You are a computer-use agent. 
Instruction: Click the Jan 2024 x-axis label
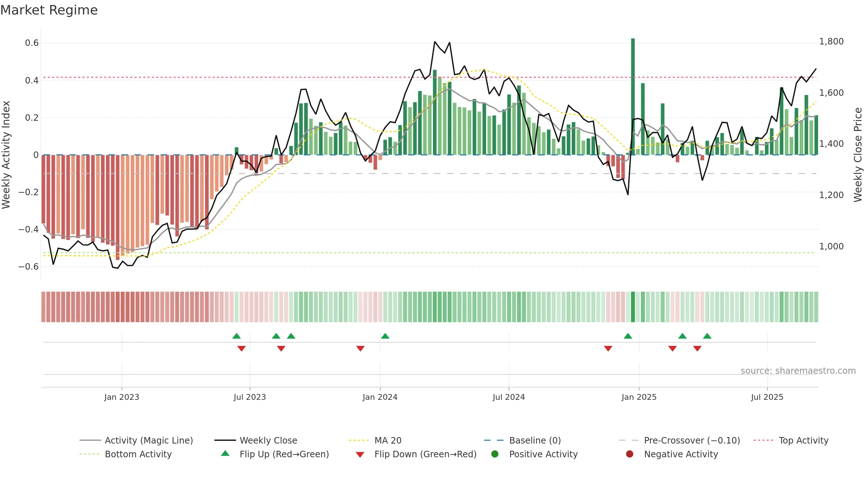(x=380, y=397)
